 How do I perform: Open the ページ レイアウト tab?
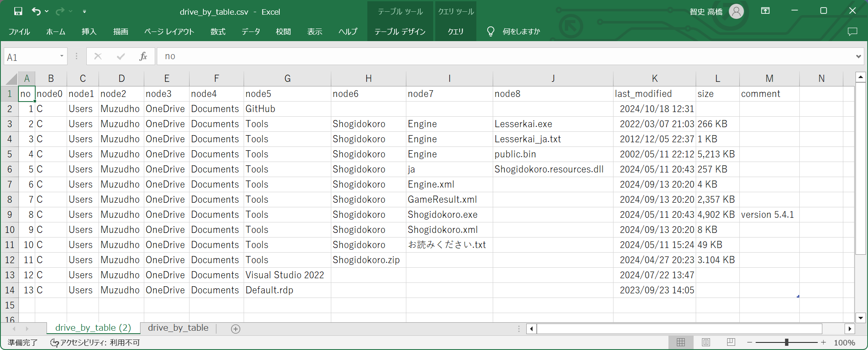point(169,31)
